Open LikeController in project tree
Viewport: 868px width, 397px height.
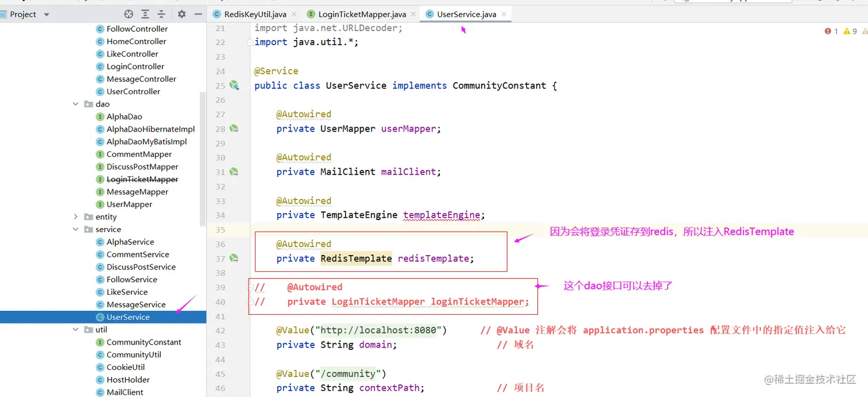132,54
